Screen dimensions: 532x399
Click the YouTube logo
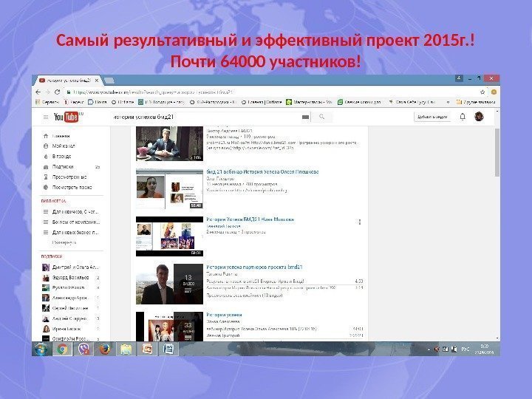[67, 117]
